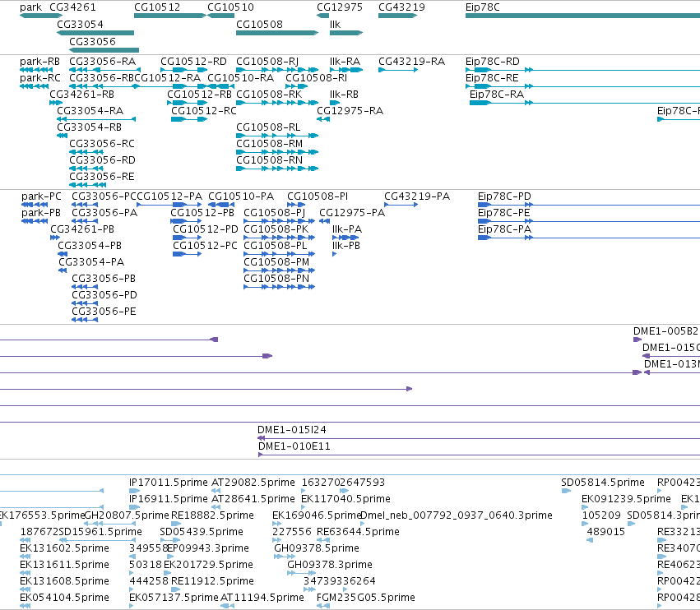Select protein CG33056-PE
The height and width of the screenshot is (610, 700).
pyautogui.click(x=104, y=312)
